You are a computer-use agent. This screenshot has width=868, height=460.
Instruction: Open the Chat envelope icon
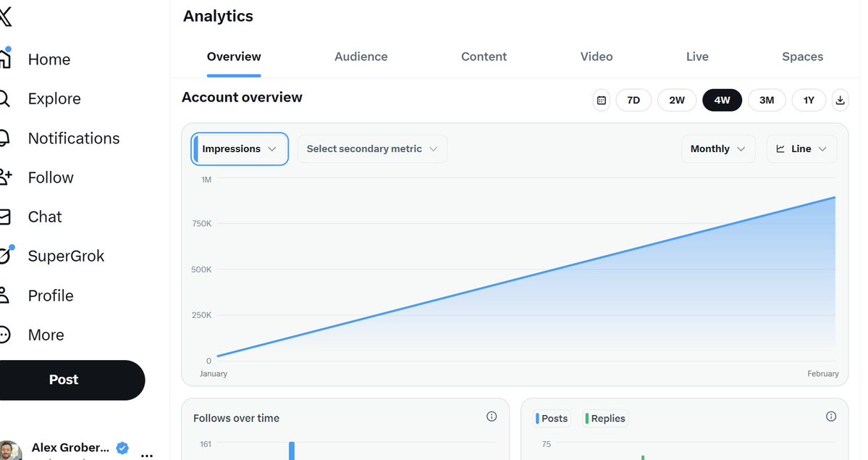pos(4,217)
